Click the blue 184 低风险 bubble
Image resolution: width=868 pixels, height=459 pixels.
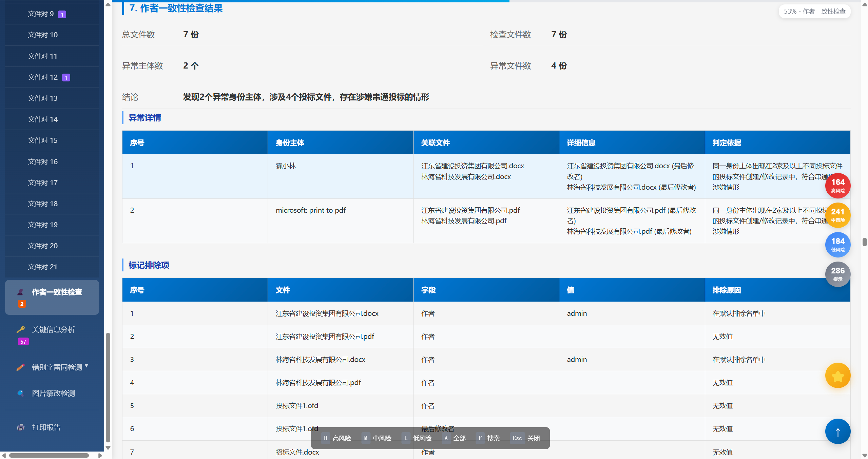click(837, 245)
